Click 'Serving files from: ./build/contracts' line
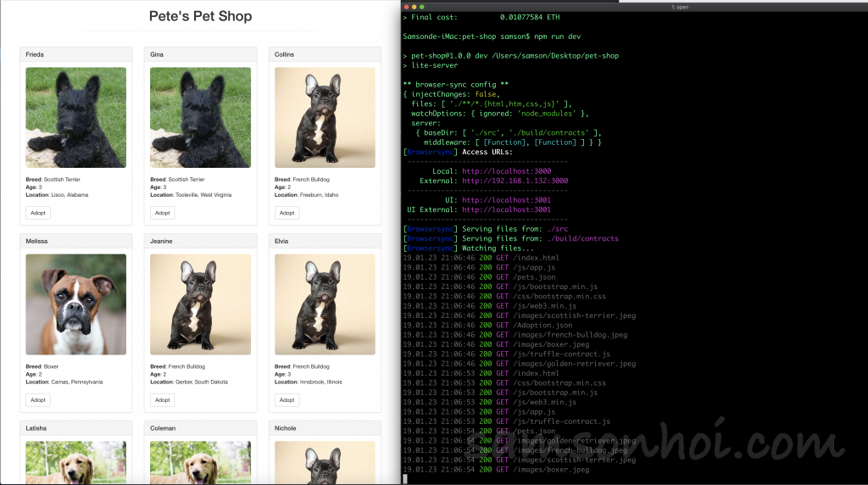This screenshot has height=485, width=868. 511,238
